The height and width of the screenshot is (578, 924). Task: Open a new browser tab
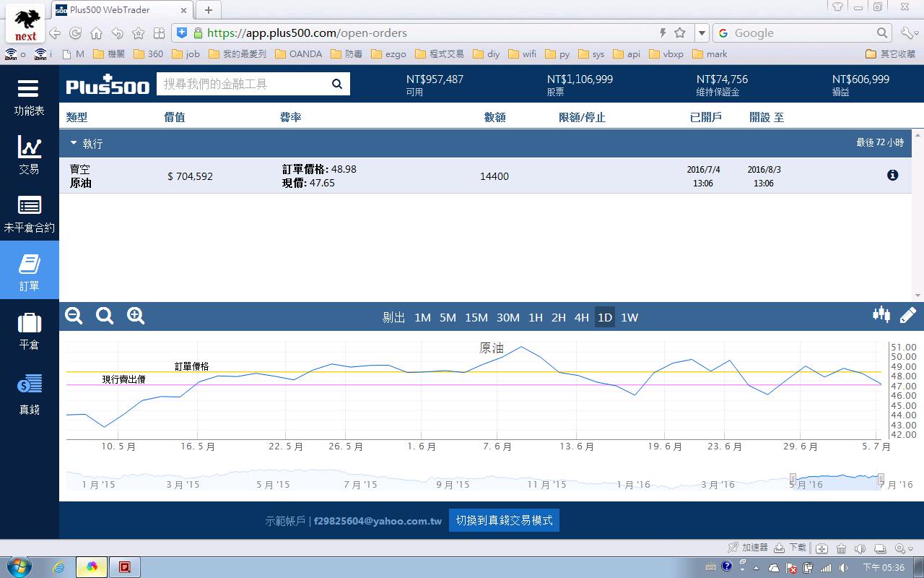208,10
